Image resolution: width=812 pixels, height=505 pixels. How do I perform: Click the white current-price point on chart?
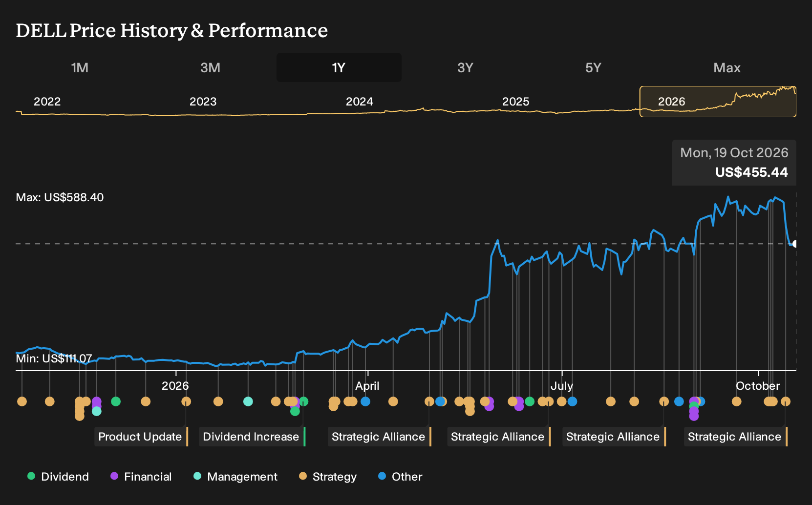click(795, 244)
